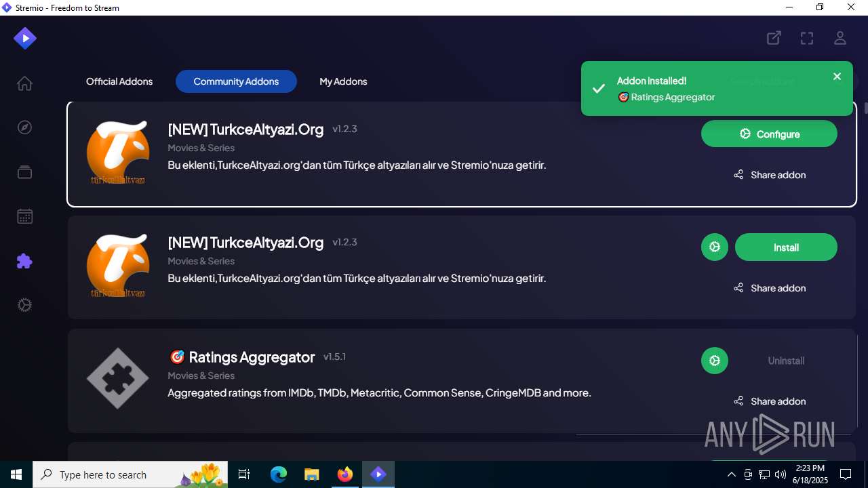Open Firefox from taskbar
This screenshot has width=868, height=488.
coord(344,474)
